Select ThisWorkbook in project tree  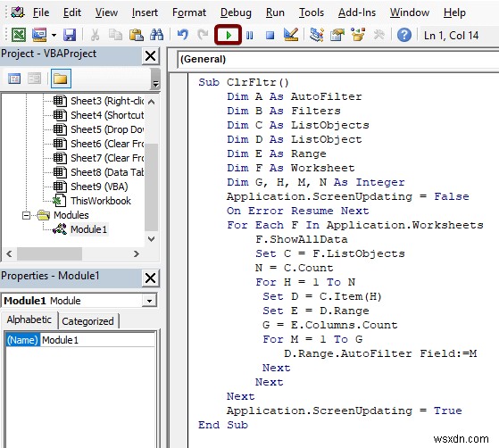[101, 201]
